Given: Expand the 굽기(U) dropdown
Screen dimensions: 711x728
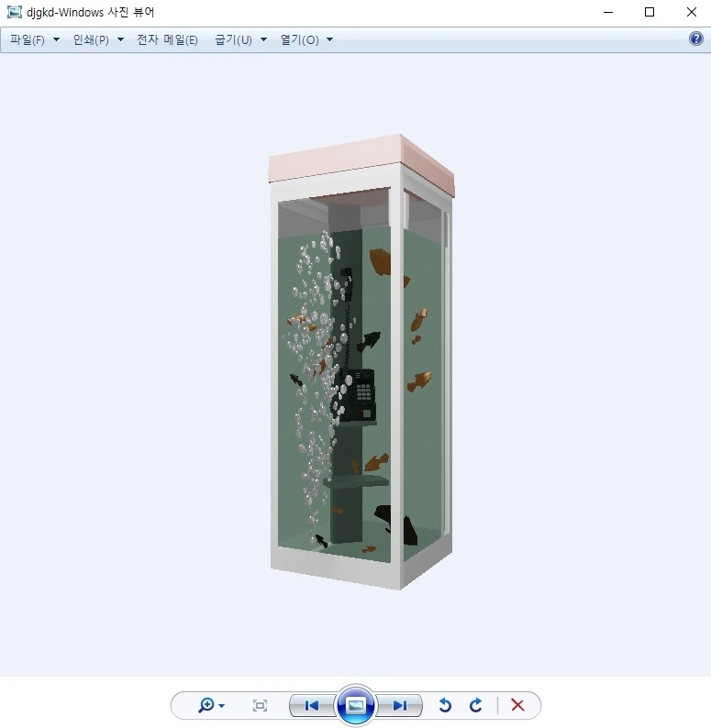Looking at the screenshot, I should tap(240, 39).
